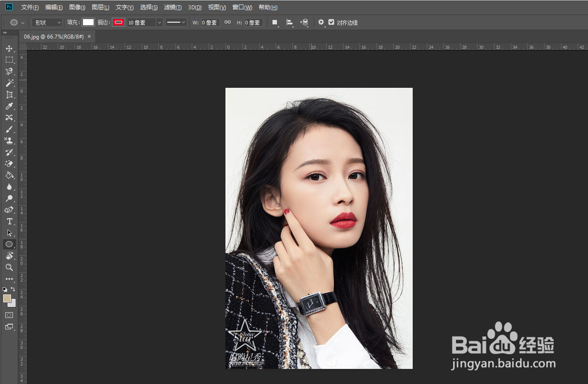This screenshot has width=588, height=384.
Task: Select the Clone Stamp tool
Action: (9, 141)
